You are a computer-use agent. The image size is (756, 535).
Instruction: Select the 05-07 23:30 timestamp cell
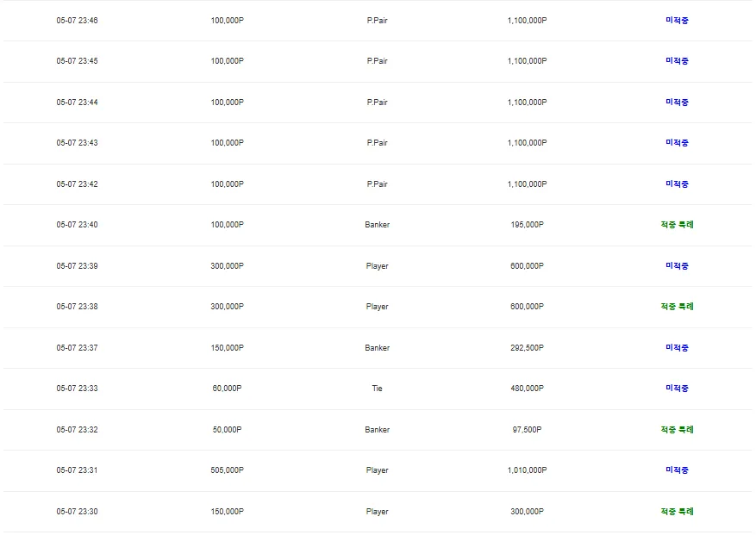77,512
